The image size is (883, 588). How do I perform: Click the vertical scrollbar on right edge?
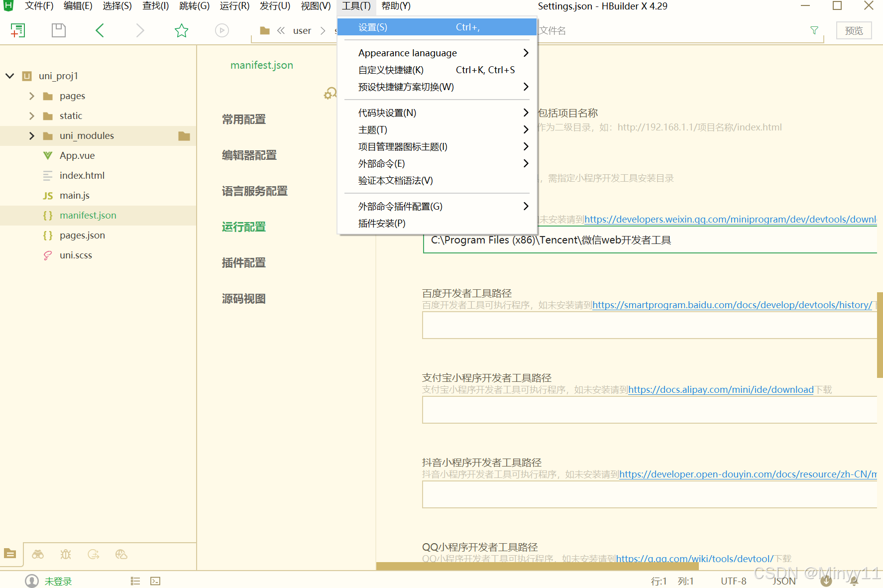coord(880,335)
